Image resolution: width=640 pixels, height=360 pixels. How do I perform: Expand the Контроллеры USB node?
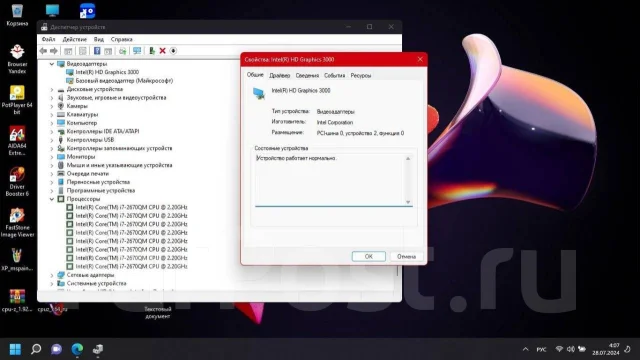(52, 140)
